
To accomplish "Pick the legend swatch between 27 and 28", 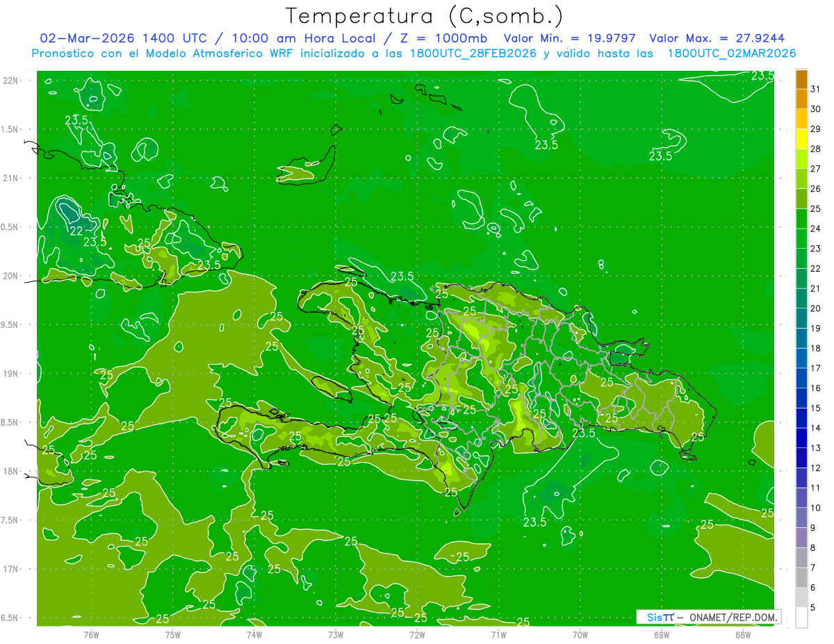I will (x=801, y=158).
